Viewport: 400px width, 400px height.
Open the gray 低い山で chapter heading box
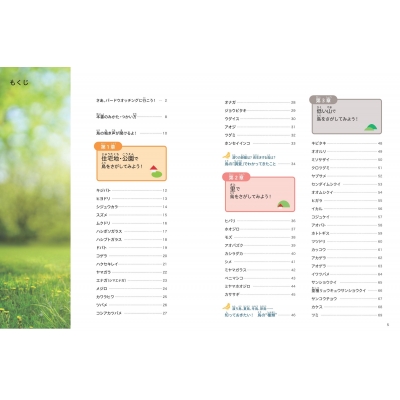click(347, 116)
